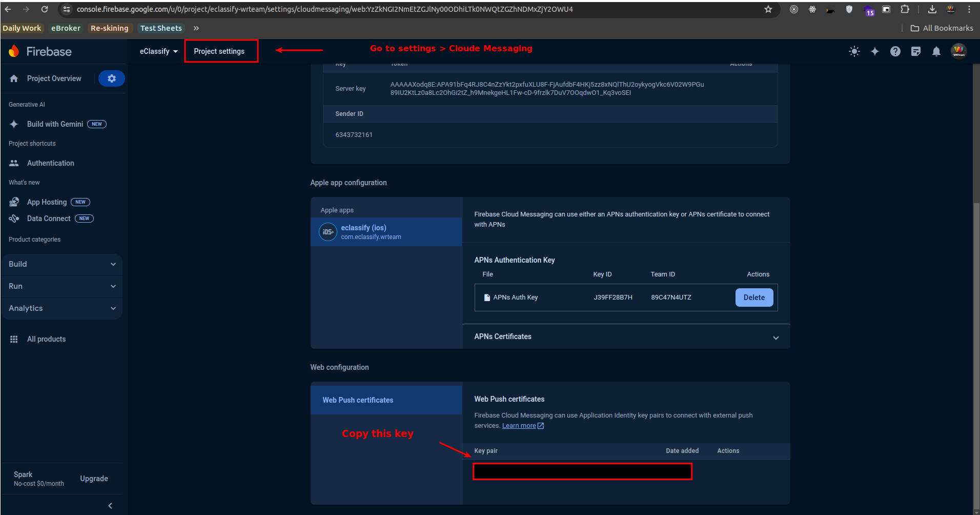Viewport: 980px width, 515px height.
Task: Expand the Build product category
Action: click(x=62, y=264)
